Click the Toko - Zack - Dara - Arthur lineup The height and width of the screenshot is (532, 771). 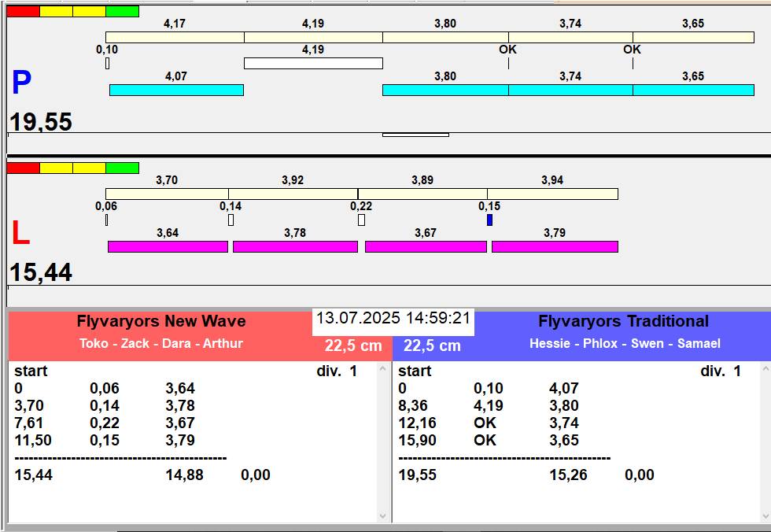click(161, 343)
